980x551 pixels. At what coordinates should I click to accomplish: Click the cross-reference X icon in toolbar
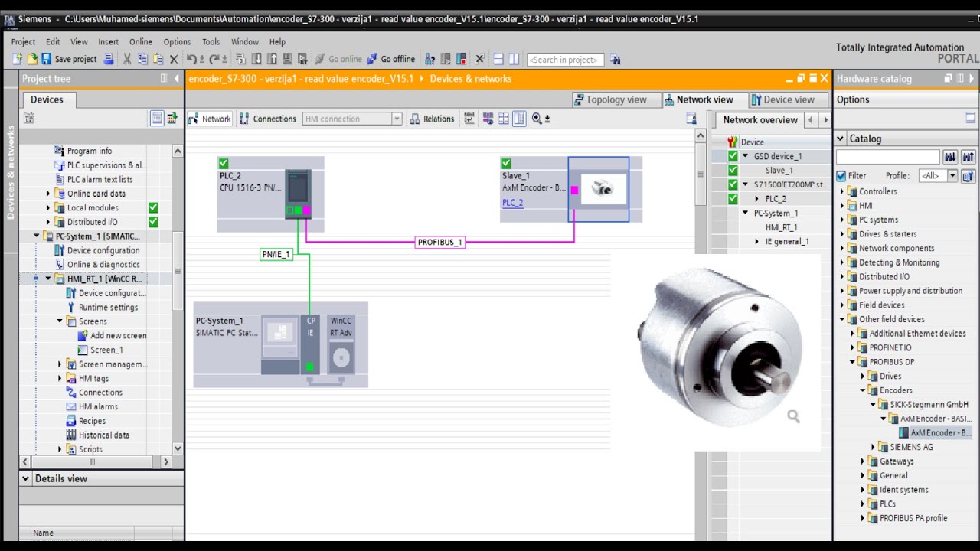tap(480, 59)
